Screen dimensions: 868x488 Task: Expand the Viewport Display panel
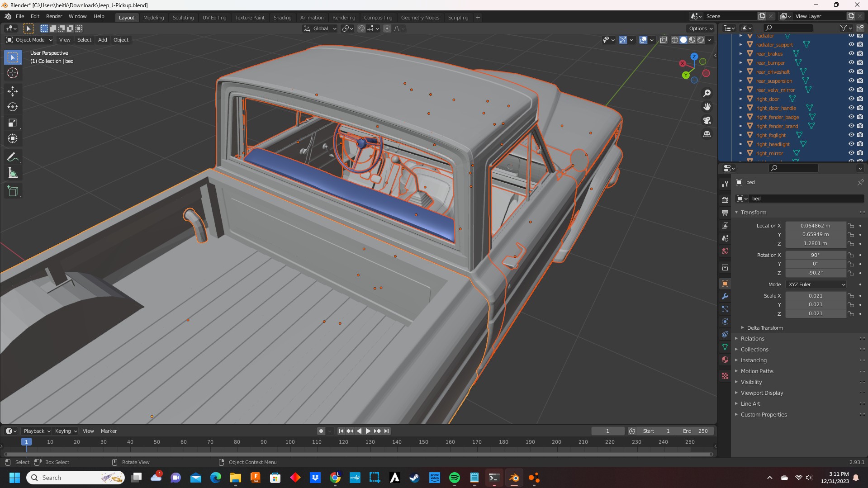point(762,393)
